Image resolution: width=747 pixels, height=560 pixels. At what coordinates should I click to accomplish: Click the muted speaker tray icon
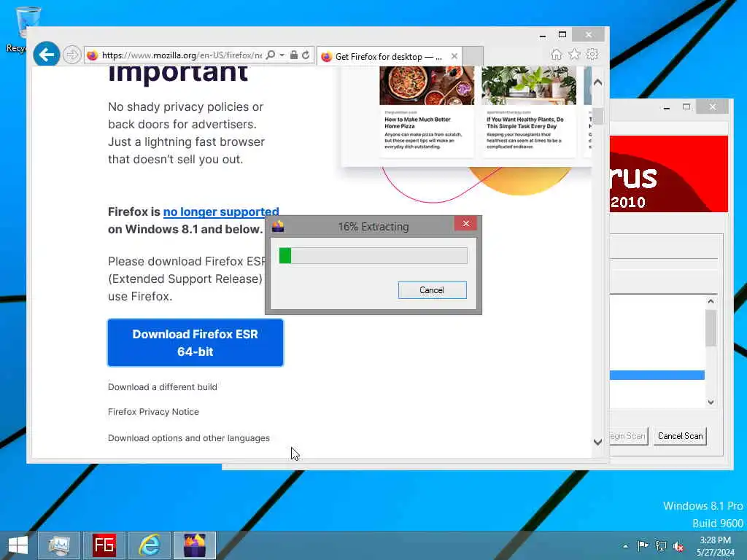pos(678,547)
